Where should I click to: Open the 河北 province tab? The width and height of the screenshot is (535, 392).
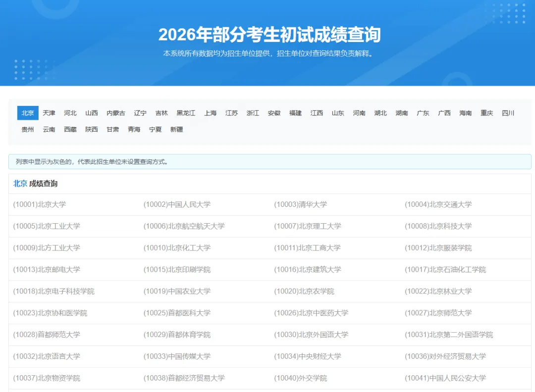click(70, 113)
